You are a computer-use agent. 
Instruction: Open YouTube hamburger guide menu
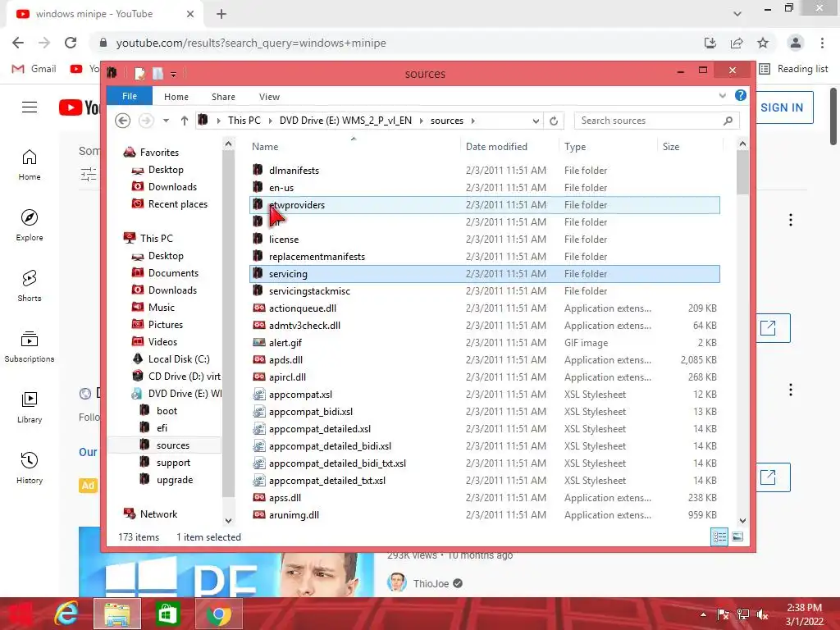[x=30, y=107]
